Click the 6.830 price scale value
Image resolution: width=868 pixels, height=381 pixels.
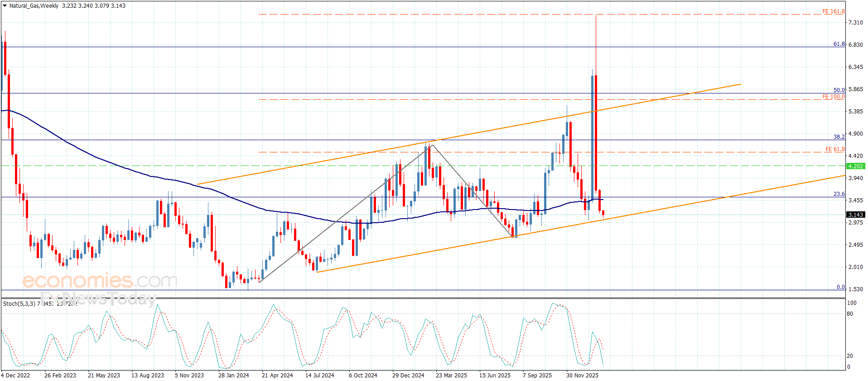[856, 45]
